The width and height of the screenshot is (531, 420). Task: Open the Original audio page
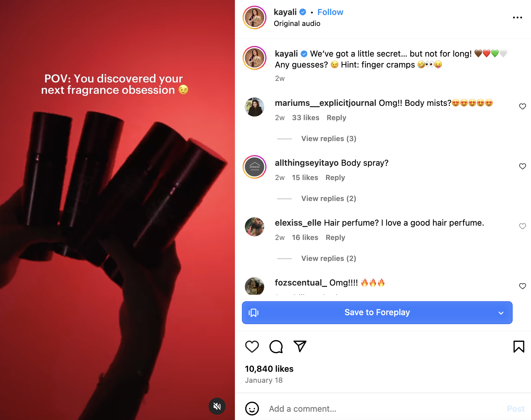click(x=297, y=24)
